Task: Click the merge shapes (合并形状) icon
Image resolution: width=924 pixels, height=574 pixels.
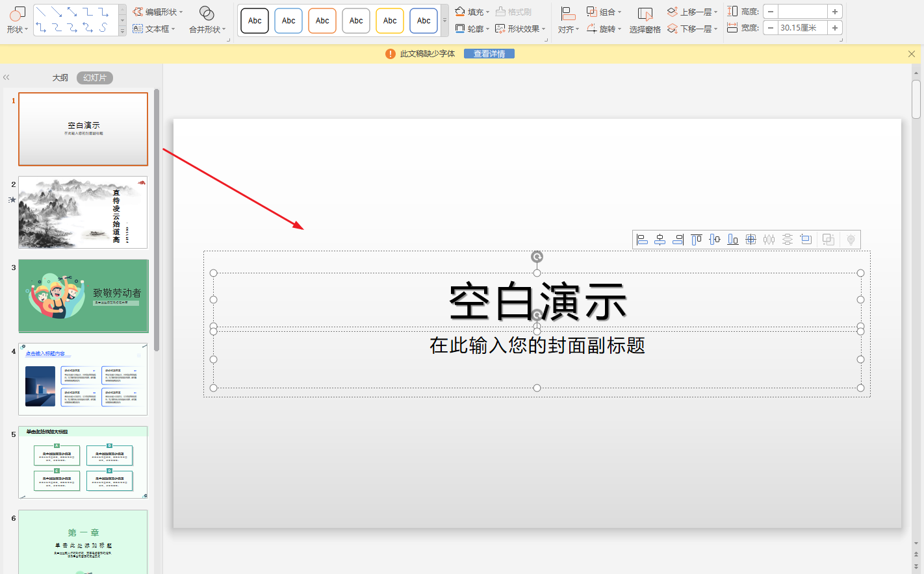Action: 207,14
